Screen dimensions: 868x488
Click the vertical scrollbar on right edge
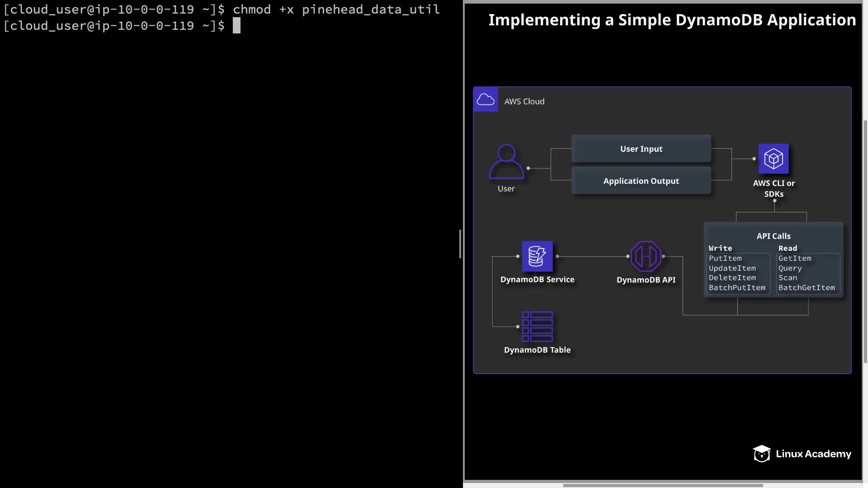[865, 241]
